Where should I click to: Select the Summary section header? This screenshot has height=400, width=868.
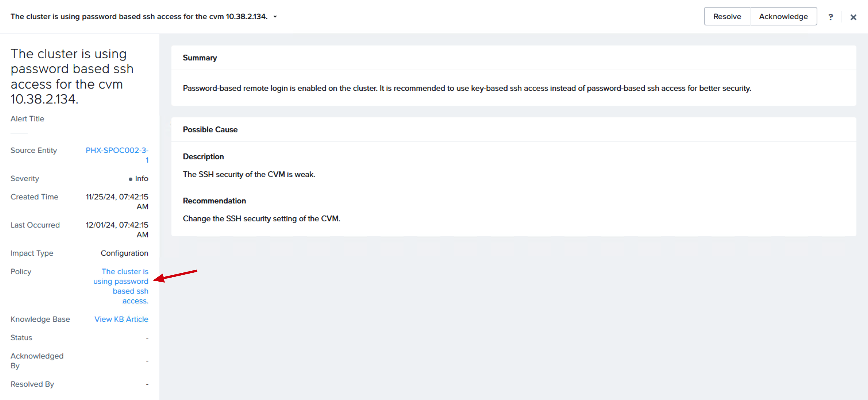[200, 58]
